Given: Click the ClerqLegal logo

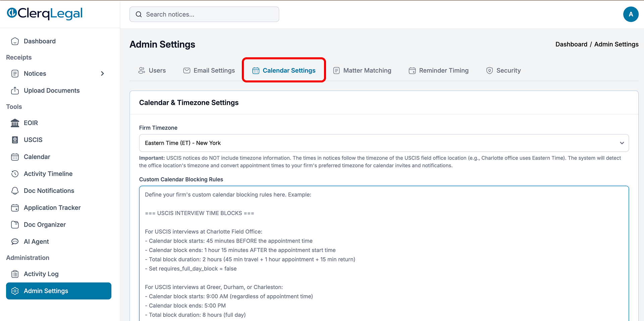Looking at the screenshot, I should [x=45, y=13].
